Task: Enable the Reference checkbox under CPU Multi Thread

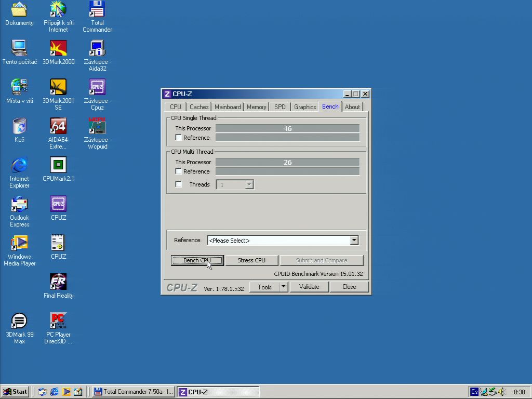Action: coord(179,171)
